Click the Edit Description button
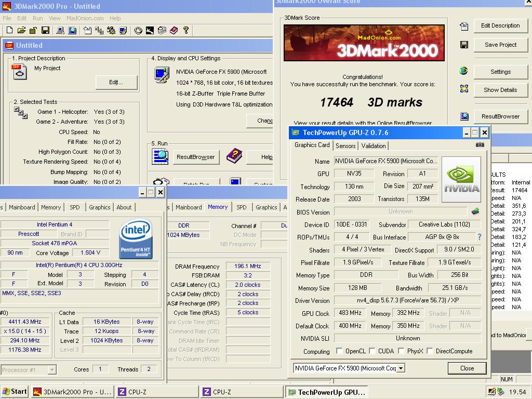 point(500,25)
